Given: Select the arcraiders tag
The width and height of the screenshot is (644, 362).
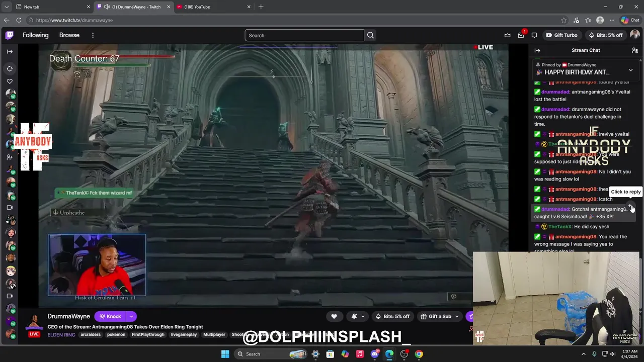Looking at the screenshot, I should (x=91, y=334).
